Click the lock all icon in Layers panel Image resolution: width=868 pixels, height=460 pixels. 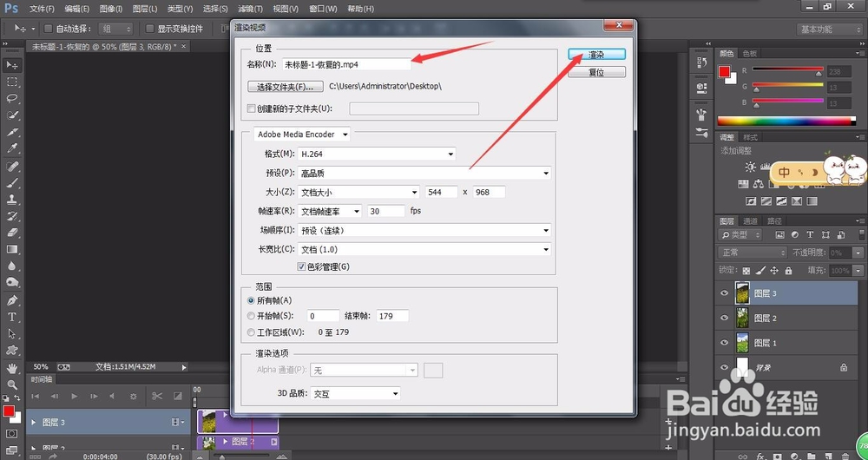[x=788, y=271]
